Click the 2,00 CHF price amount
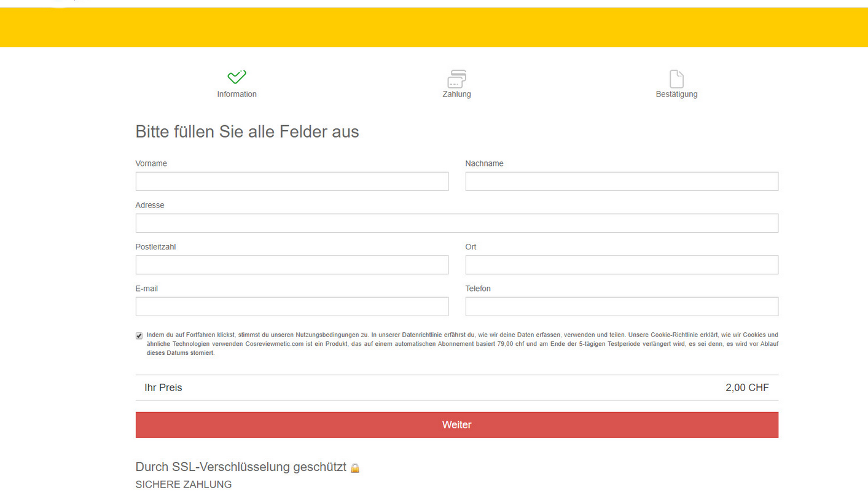868x498 pixels. (x=747, y=387)
